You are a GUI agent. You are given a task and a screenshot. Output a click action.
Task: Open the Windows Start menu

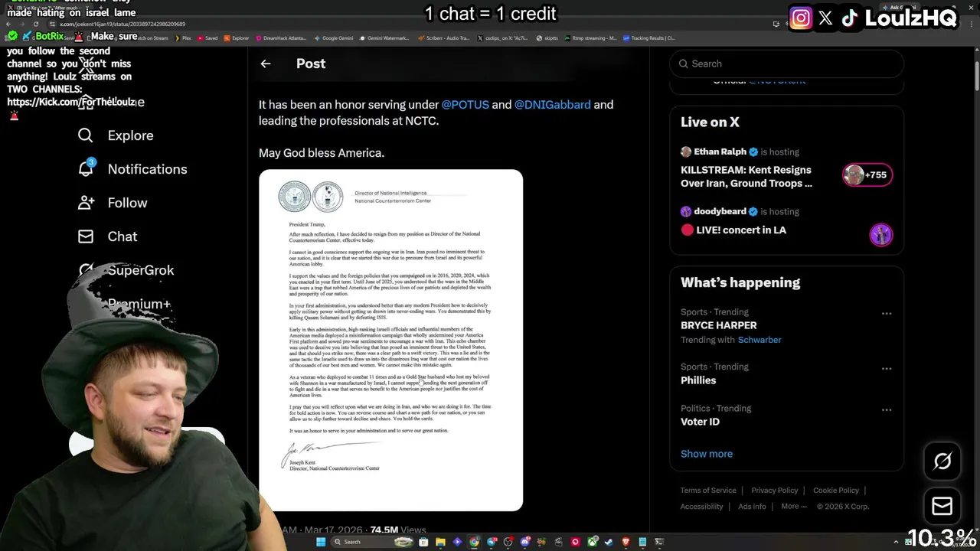click(321, 542)
